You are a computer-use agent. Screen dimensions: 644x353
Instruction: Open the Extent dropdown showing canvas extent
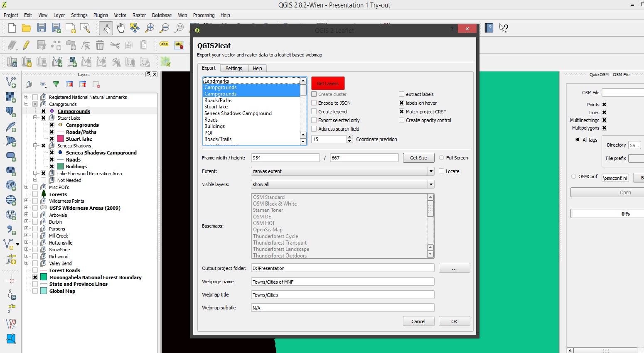(343, 171)
